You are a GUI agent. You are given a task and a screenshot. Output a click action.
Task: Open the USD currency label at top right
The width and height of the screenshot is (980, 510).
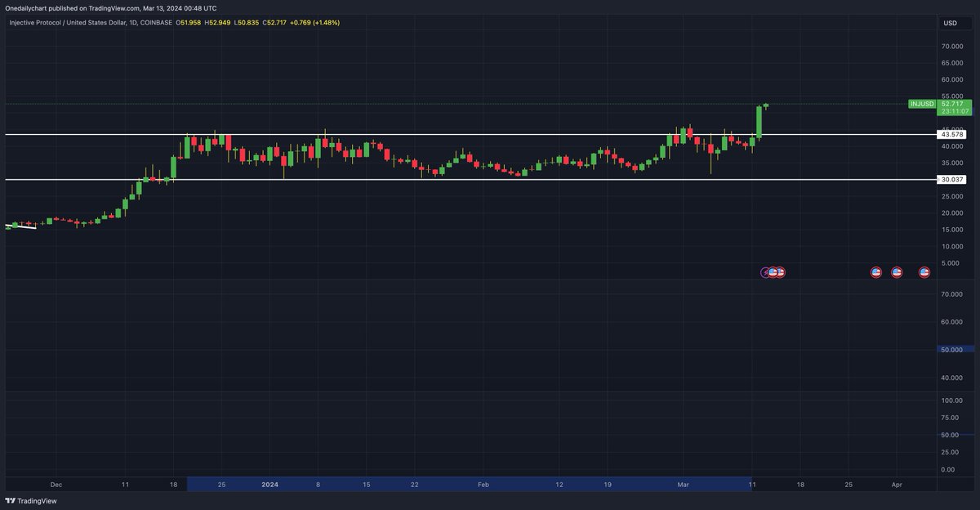click(951, 23)
